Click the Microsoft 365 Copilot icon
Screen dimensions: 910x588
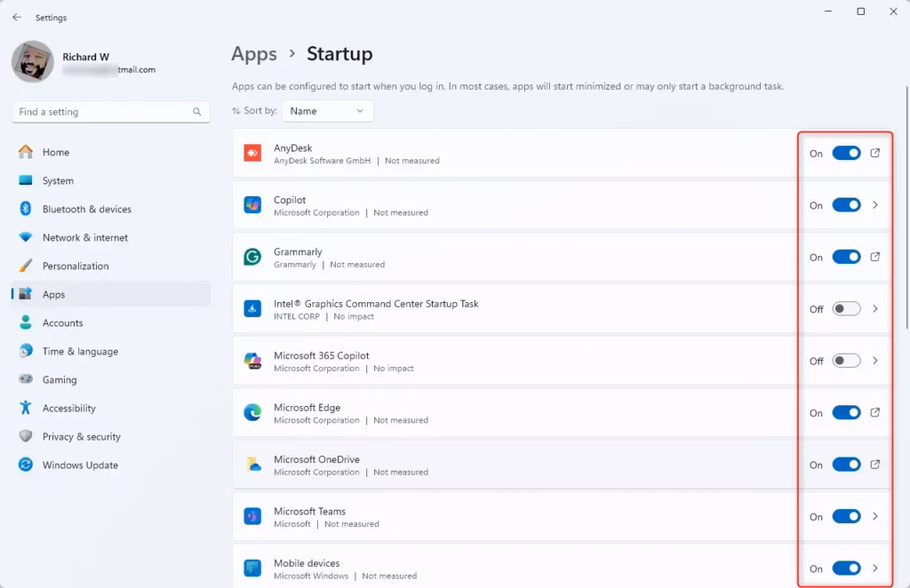coord(252,361)
